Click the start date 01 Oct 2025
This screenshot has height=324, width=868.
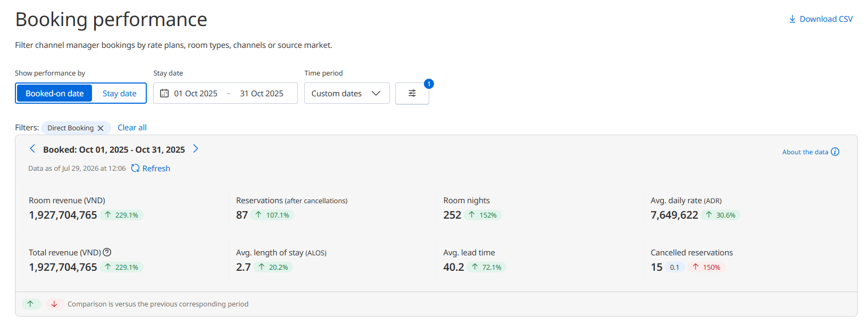(196, 93)
